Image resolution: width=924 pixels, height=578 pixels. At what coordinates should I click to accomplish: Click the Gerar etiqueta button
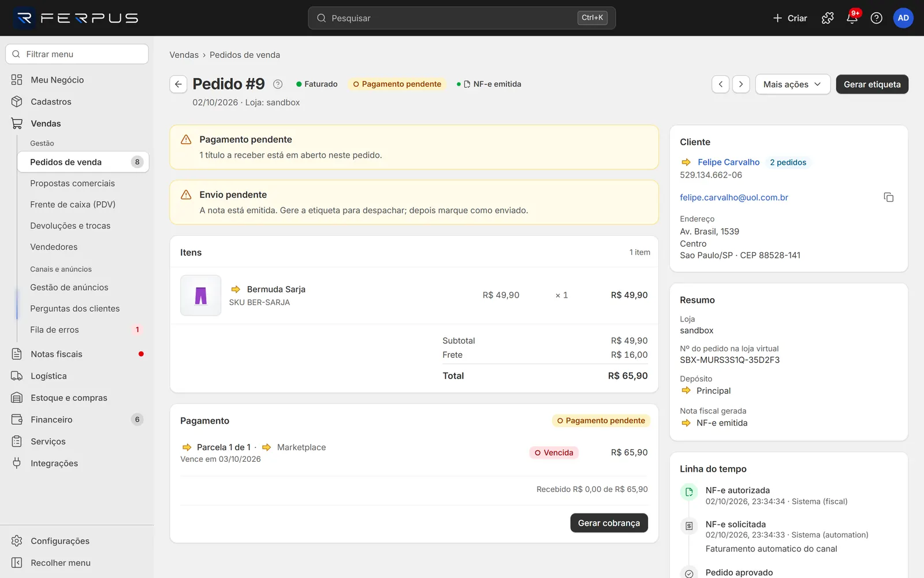point(872,84)
